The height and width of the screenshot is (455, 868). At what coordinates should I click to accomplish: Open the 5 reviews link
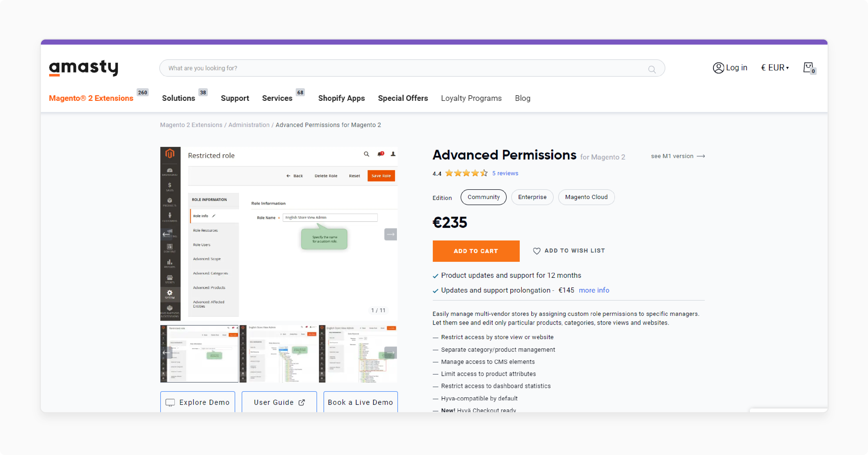[x=505, y=173]
